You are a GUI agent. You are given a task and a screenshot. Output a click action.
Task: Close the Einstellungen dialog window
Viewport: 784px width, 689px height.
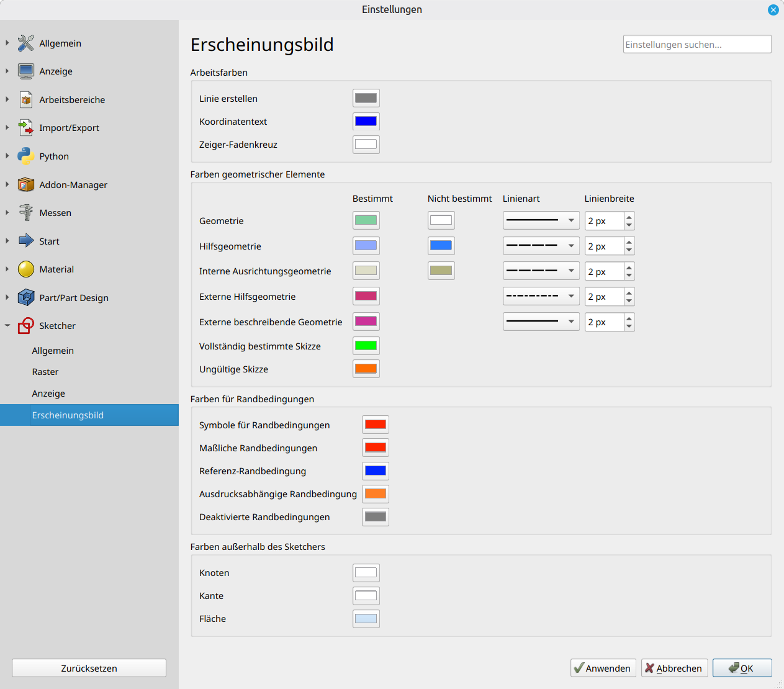coord(773,9)
